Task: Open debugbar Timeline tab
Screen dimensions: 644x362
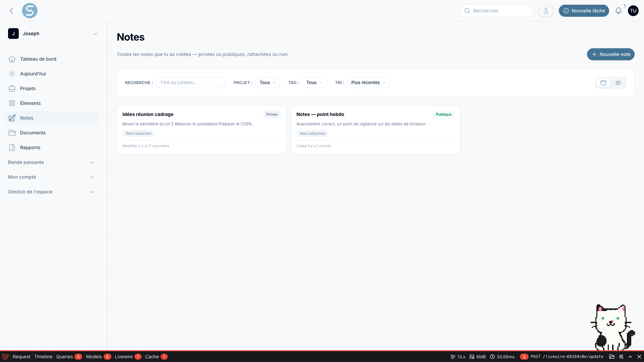Action: point(43,357)
